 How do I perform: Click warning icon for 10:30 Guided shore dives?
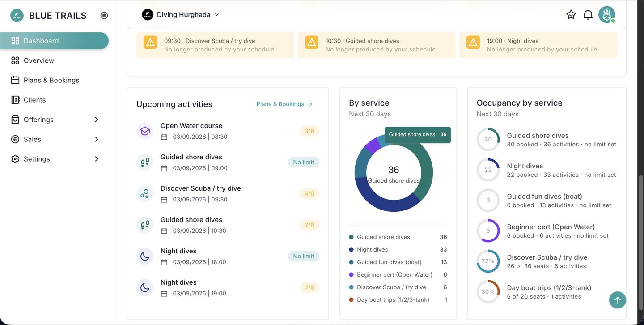click(x=312, y=43)
